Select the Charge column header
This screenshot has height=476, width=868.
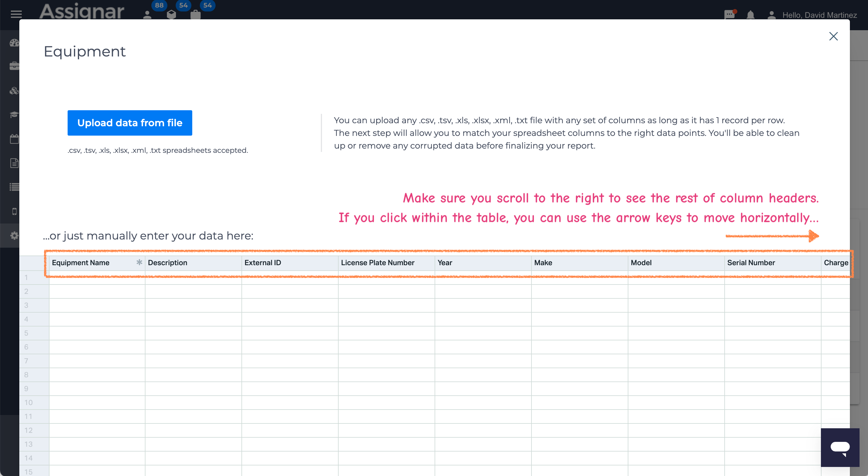[x=836, y=262]
